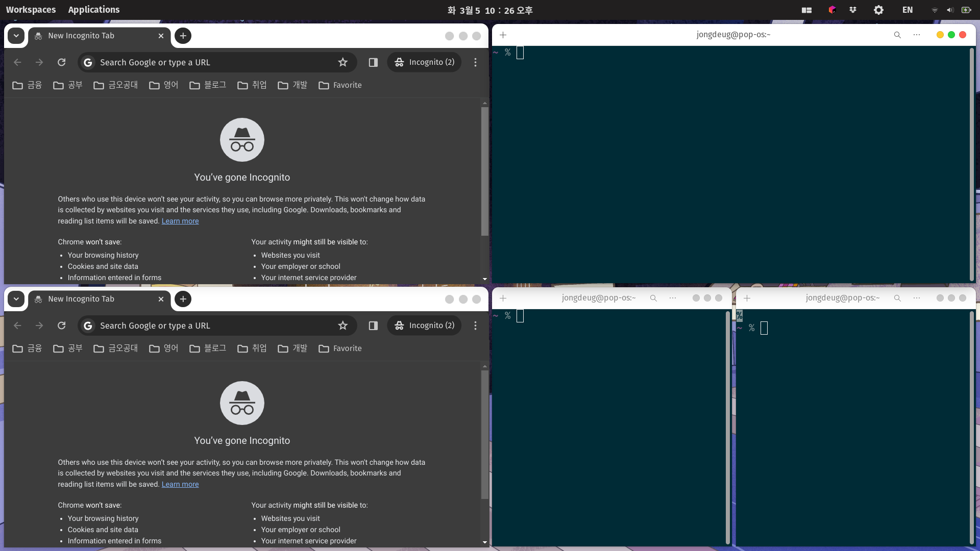
Task: Open the Favorite bookmark folder in the upper Chrome window
Action: coord(340,85)
